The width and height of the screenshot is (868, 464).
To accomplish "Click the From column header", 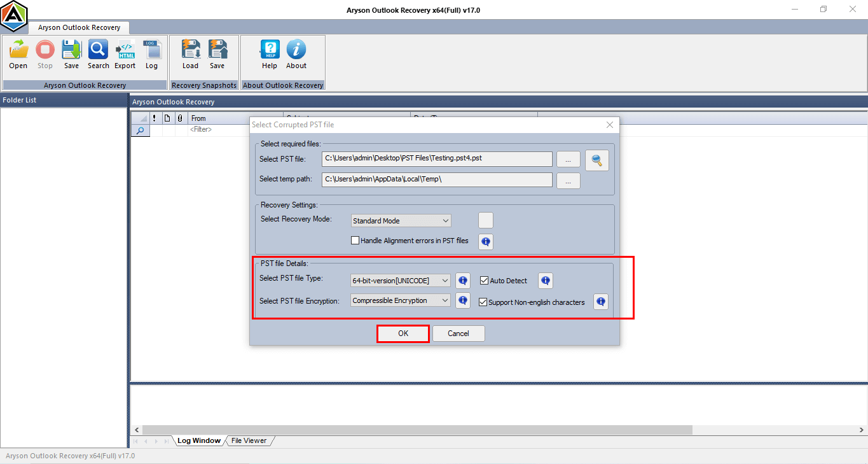I will pyautogui.click(x=219, y=118).
